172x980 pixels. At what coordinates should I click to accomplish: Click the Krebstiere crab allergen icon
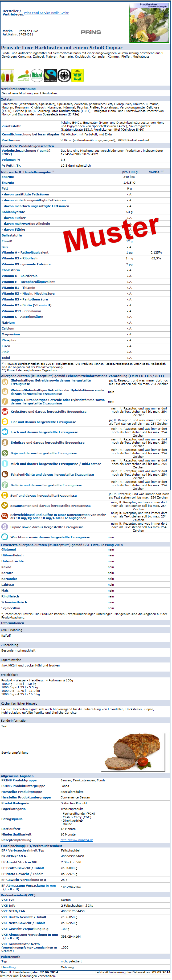[5, 411]
